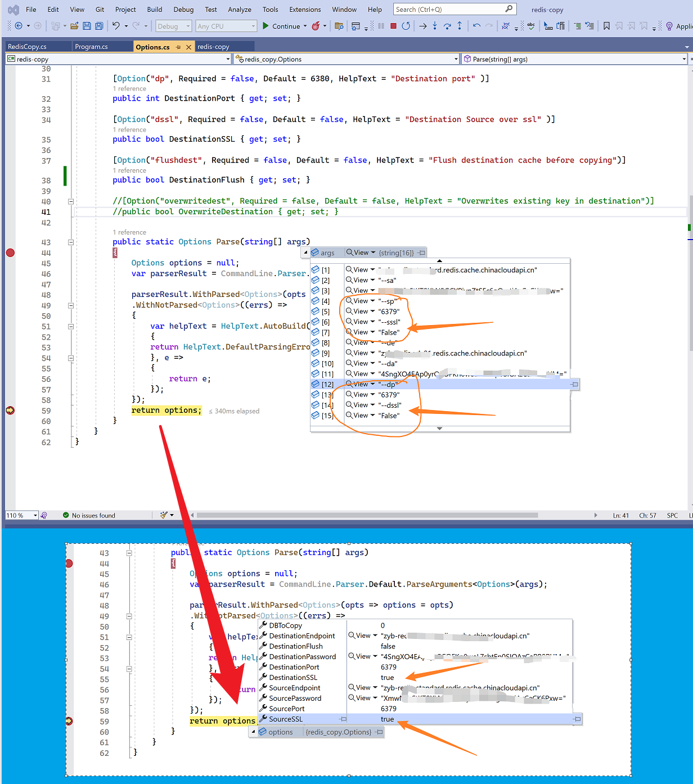Click '1 reference' above DestinationPort
This screenshot has height=784, width=693.
click(x=129, y=89)
